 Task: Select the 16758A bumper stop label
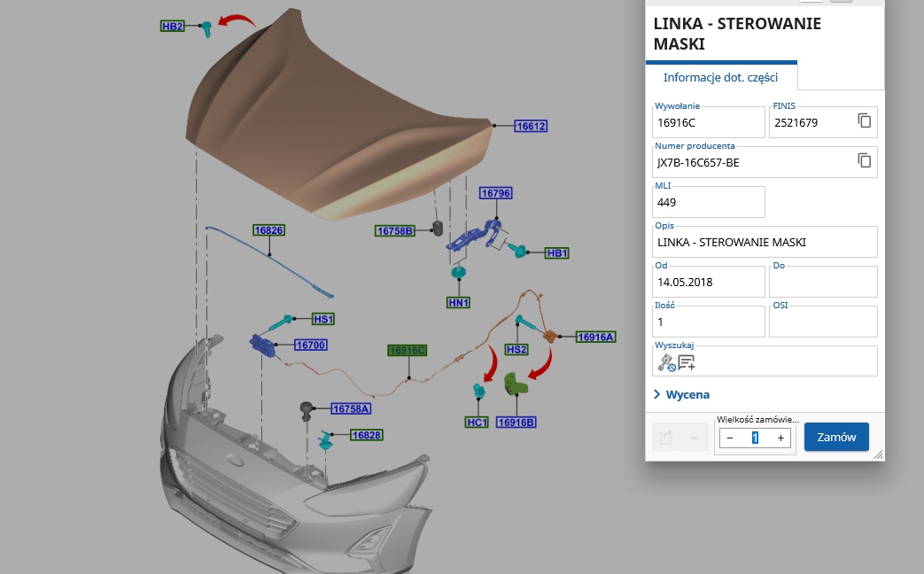[x=350, y=409]
